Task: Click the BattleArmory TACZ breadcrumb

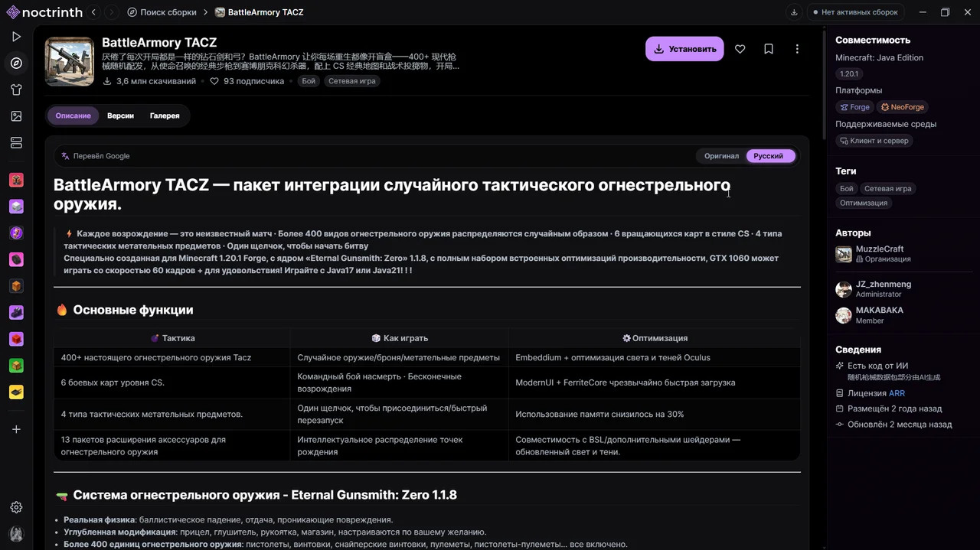Action: 260,12
